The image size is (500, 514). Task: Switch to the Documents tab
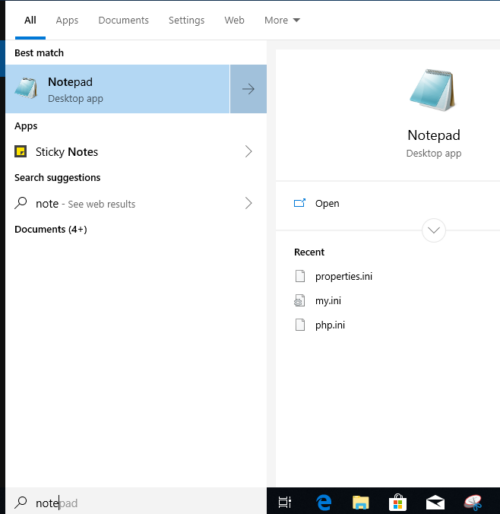(x=123, y=20)
